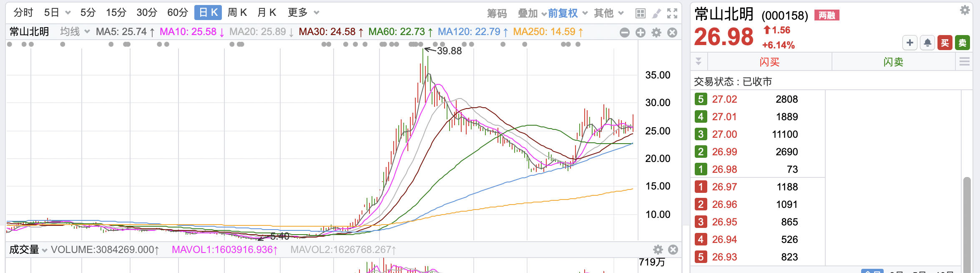Image resolution: width=980 pixels, height=273 pixels.
Task: Open the 均线 indicator dropdown
Action: coord(75,32)
